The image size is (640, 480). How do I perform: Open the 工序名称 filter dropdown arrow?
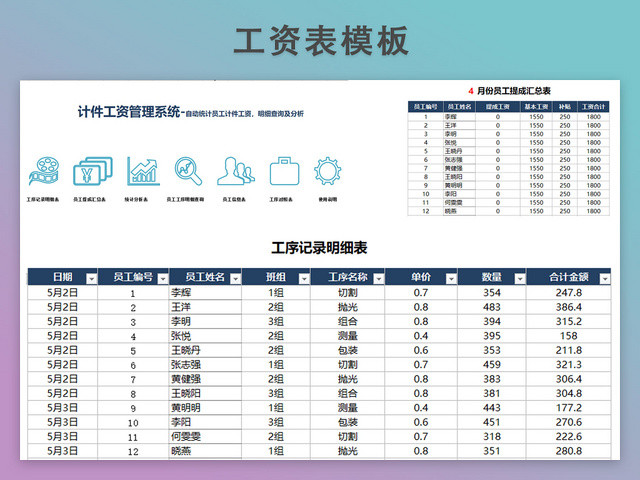coord(377,279)
